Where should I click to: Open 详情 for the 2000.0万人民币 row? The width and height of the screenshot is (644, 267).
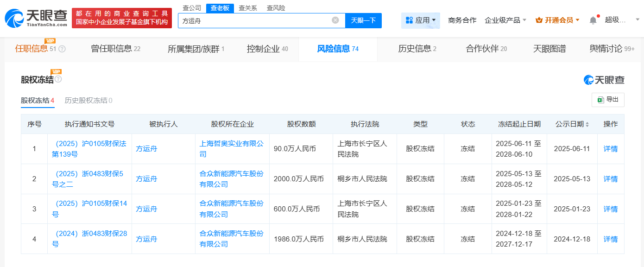(610, 179)
